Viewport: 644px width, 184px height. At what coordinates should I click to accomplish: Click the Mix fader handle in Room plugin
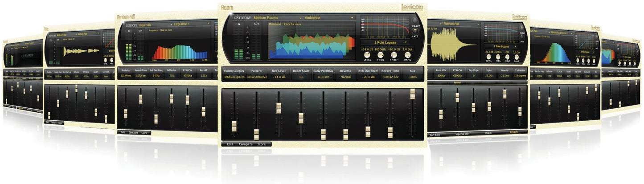click(x=412, y=94)
